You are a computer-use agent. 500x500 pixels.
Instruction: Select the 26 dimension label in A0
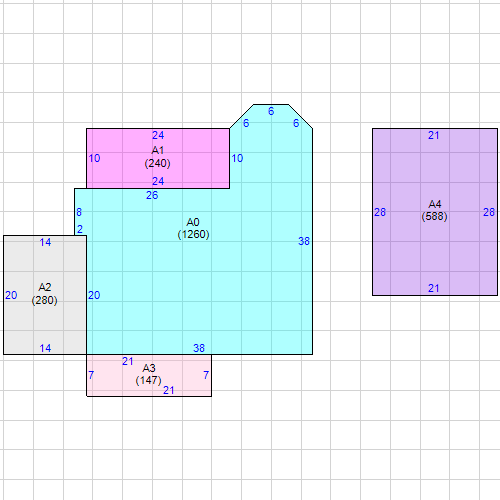point(152,195)
